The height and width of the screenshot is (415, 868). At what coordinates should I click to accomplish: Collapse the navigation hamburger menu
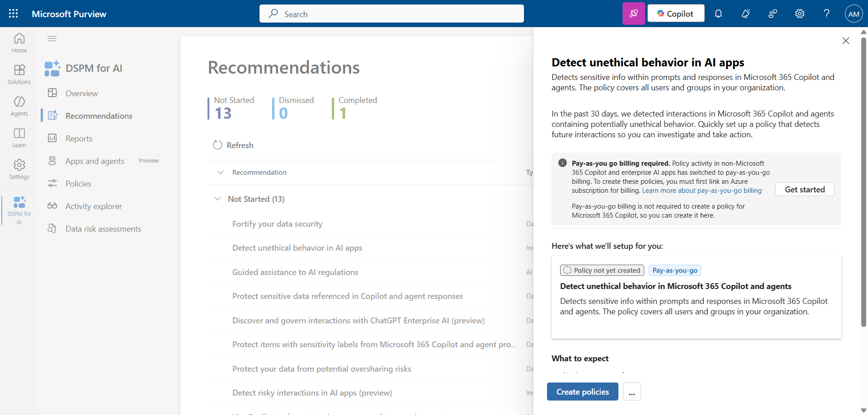(52, 39)
